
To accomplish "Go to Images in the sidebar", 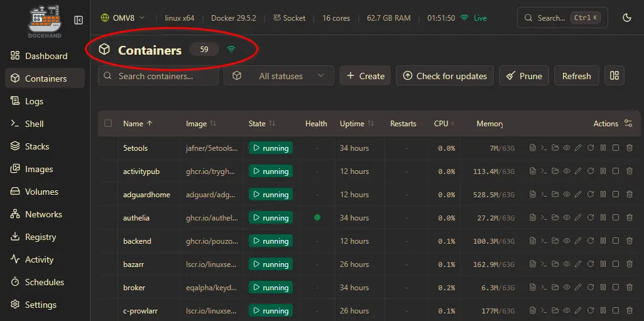I will [45, 169].
